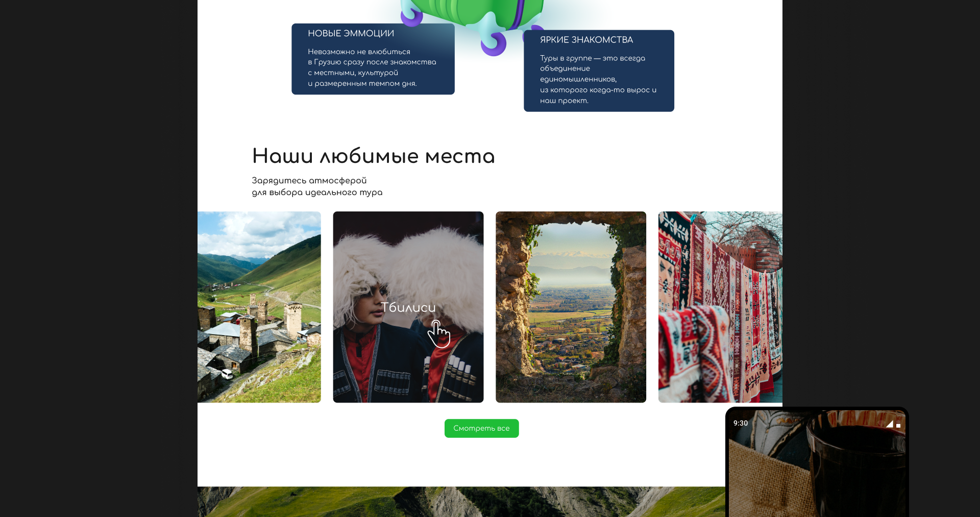Viewport: 980px width, 517px height.
Task: Click the ЯРКИЕ ЗНАКОМСТВА card title
Action: (586, 40)
